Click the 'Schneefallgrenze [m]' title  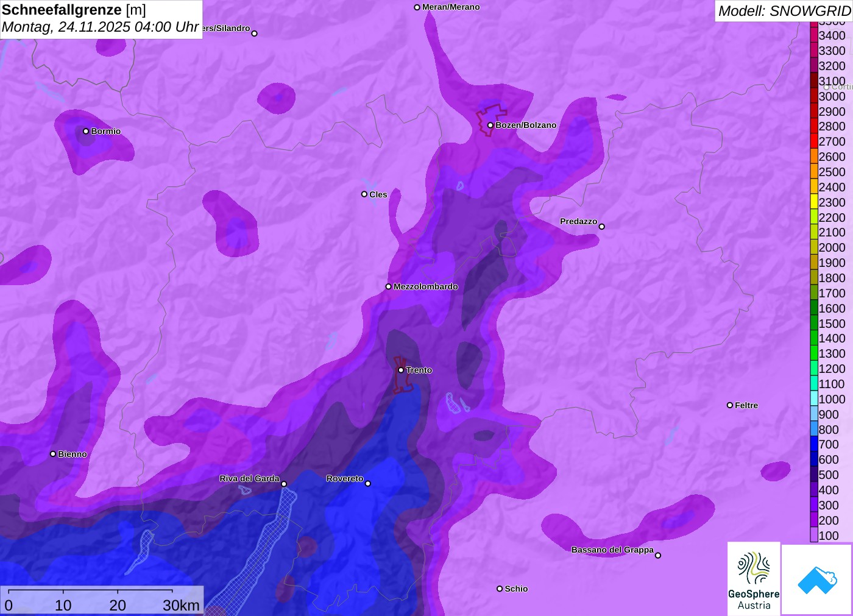coord(74,10)
